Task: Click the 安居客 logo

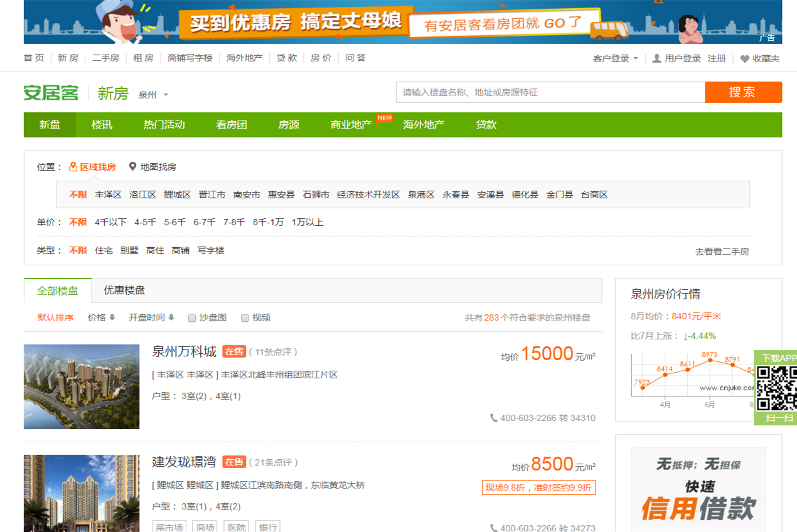Action: (51, 93)
